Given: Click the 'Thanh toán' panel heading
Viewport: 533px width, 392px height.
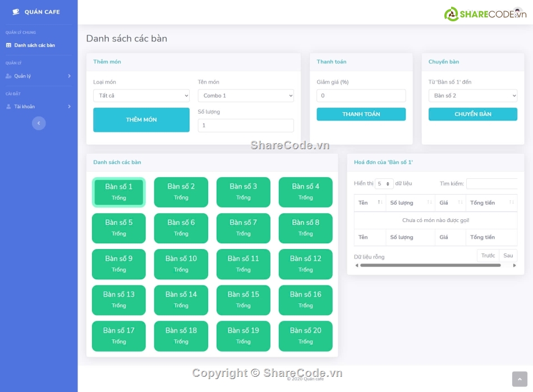Looking at the screenshot, I should [x=332, y=62].
